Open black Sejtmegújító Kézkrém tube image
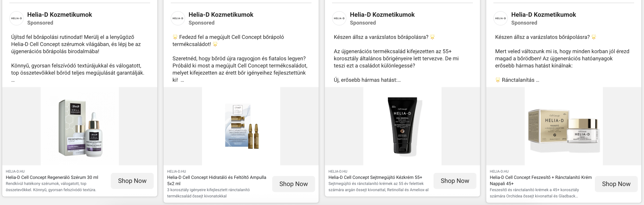Image resolution: width=644 pixels, height=205 pixels. pyautogui.click(x=402, y=126)
